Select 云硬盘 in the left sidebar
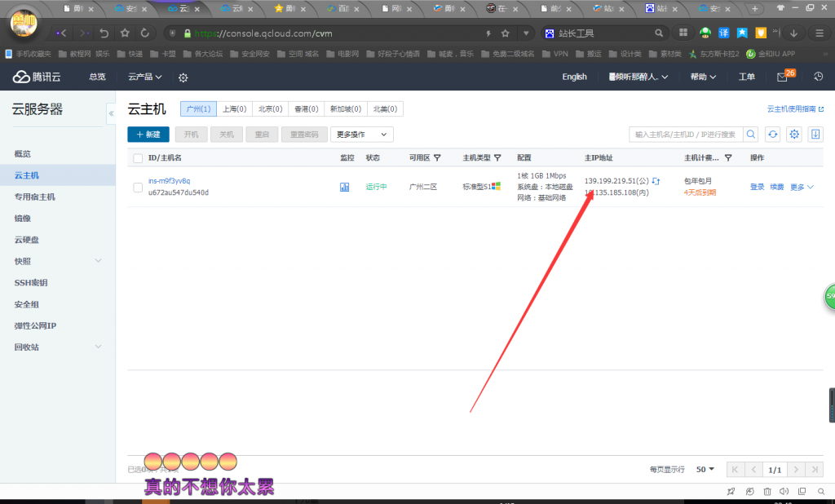 [26, 240]
